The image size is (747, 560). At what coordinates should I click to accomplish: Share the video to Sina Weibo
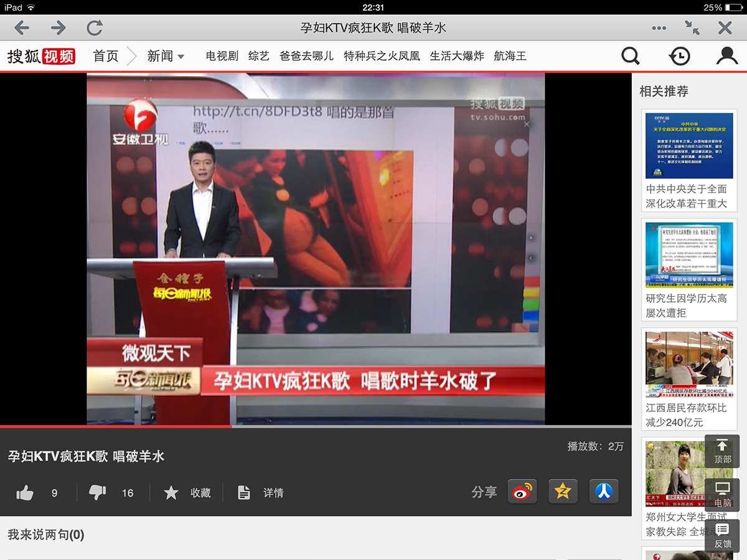522,492
